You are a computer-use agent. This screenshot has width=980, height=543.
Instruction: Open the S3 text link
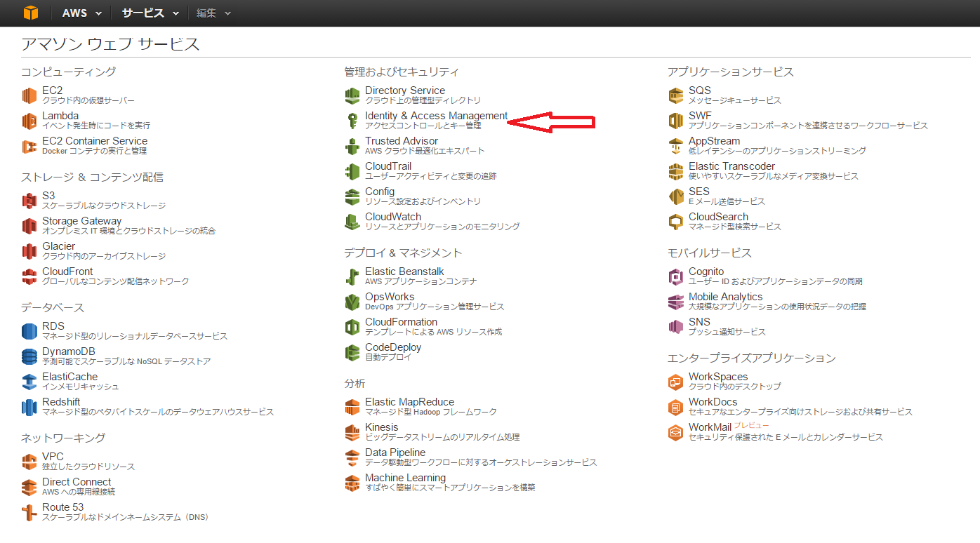pyautogui.click(x=48, y=196)
